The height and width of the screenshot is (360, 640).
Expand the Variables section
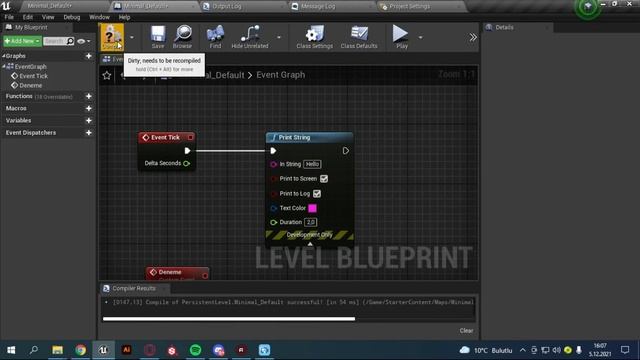(18, 120)
